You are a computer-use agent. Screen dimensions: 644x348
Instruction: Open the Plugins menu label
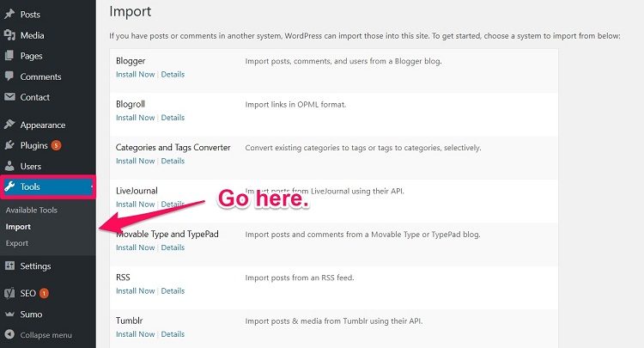[34, 145]
